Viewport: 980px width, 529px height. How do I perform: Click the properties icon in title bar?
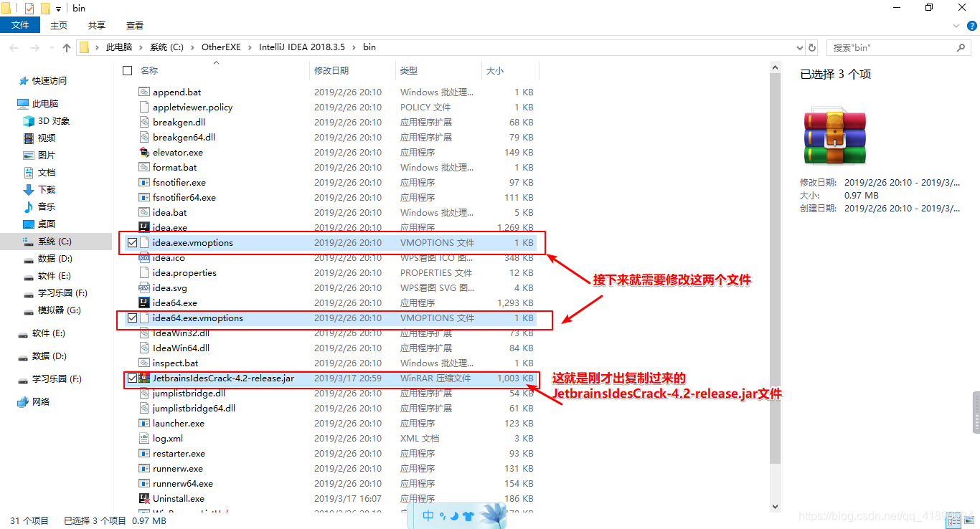(29, 8)
